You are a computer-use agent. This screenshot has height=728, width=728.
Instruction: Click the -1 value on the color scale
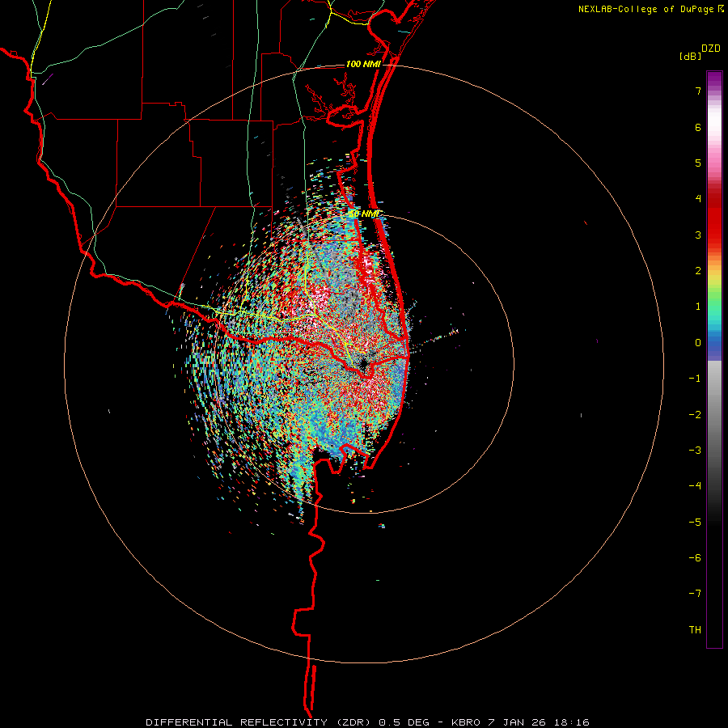695,379
